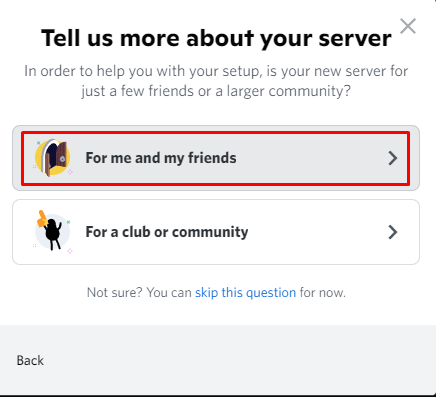Viewport: 436px width, 397px height.
Task: Click empty space inside the club option card
Action: click(x=317, y=232)
